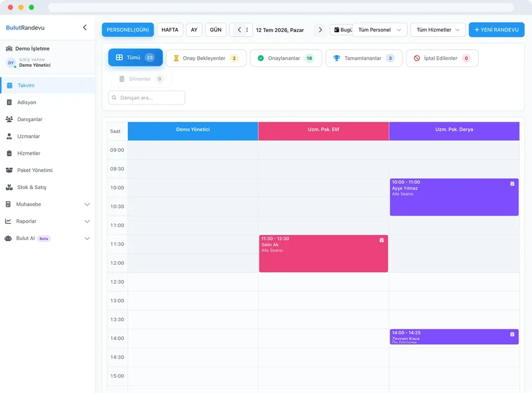The width and height of the screenshot is (532, 393).
Task: Open Paket Yönetimi
Action: click(47, 170)
